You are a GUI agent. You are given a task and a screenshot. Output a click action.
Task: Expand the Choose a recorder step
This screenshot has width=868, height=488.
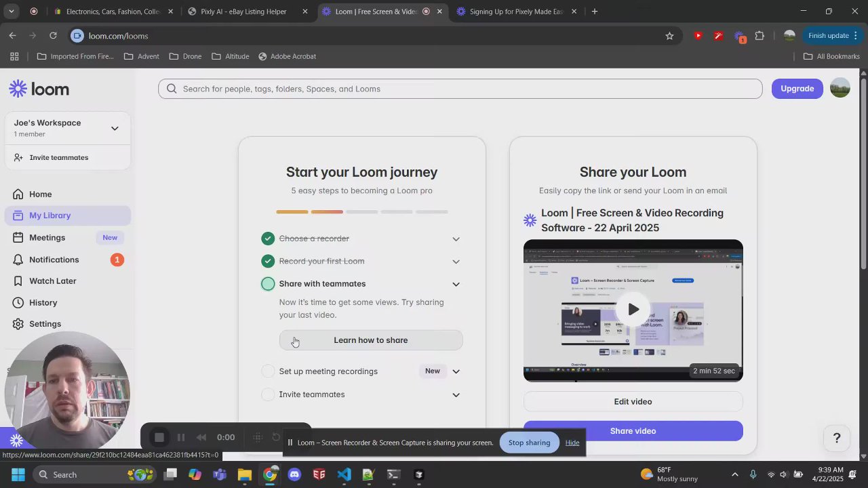point(456,239)
